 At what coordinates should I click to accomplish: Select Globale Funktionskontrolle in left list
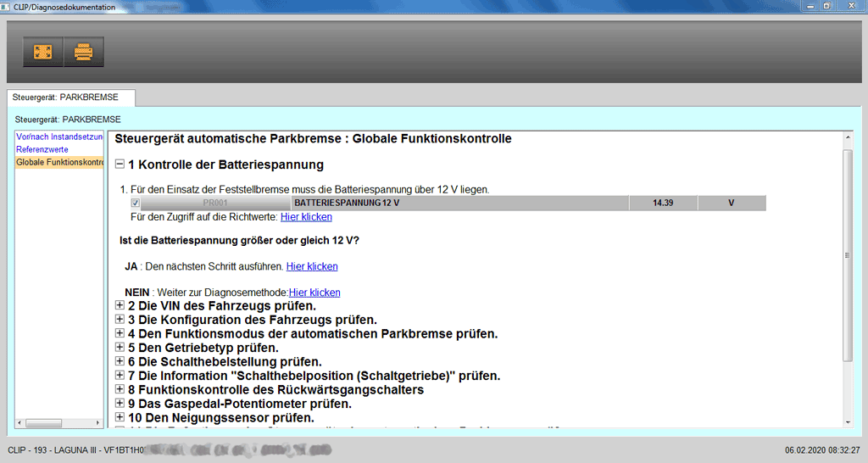tap(59, 162)
